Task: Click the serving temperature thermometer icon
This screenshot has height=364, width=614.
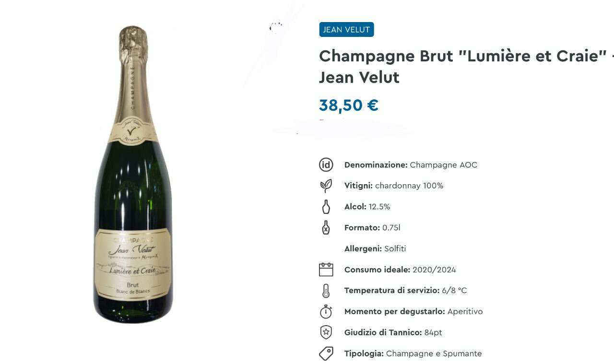Action: (326, 291)
